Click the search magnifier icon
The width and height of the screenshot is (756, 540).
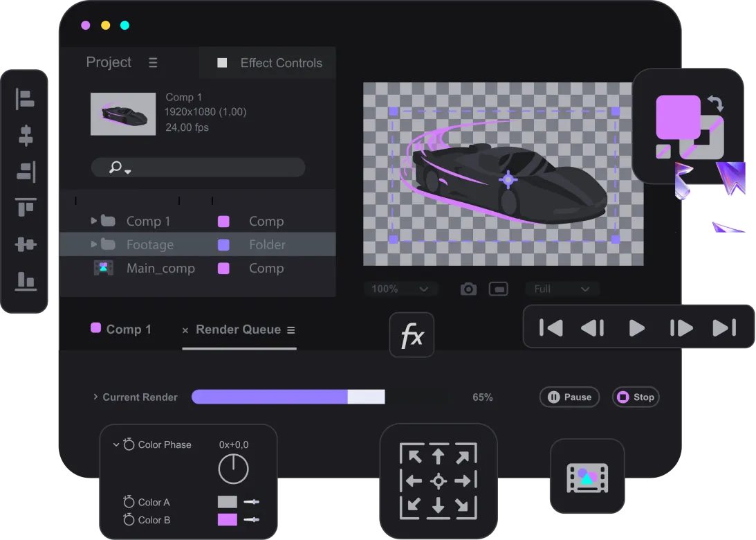[x=116, y=167]
